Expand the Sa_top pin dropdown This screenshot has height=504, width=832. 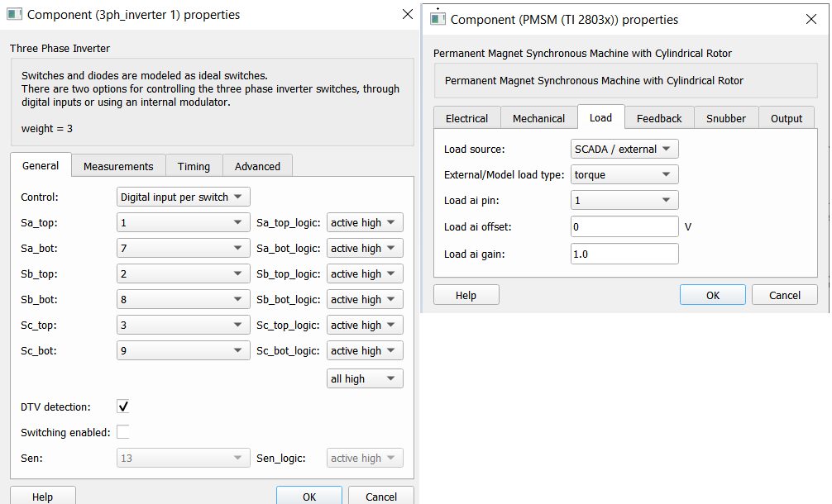pyautogui.click(x=183, y=223)
